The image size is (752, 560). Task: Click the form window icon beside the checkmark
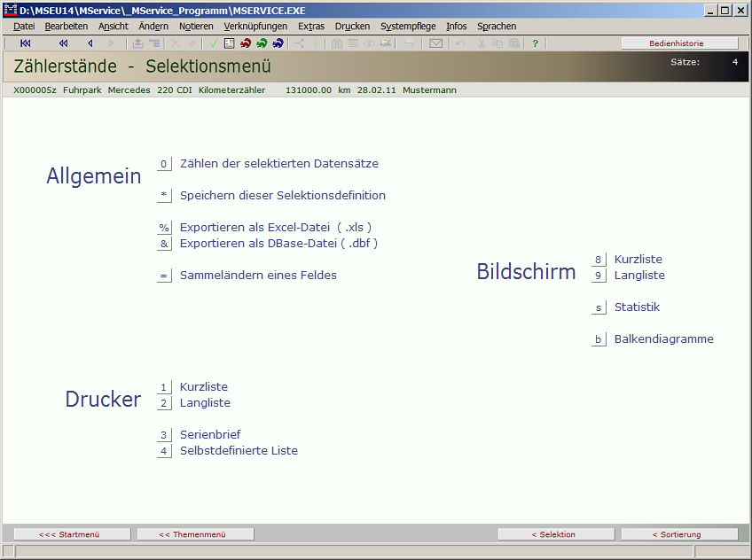click(x=229, y=43)
